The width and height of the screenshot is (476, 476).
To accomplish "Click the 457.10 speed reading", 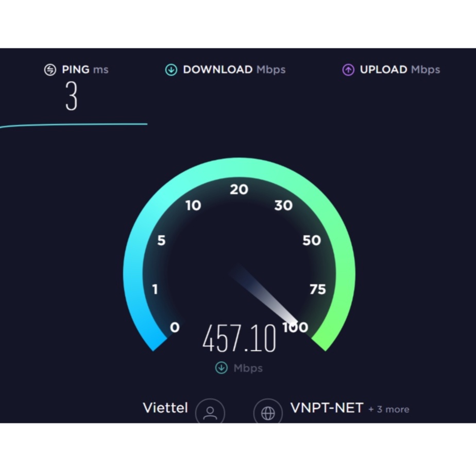I will [239, 338].
